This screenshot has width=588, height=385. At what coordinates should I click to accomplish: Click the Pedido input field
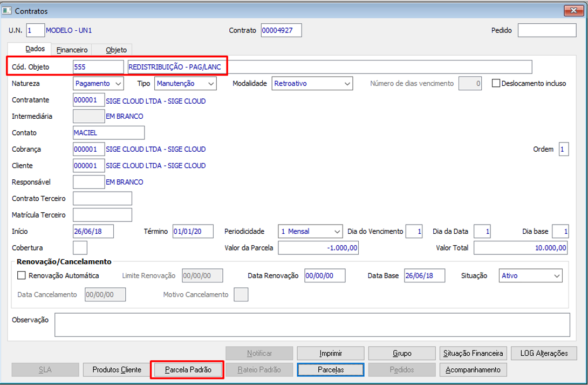(547, 30)
